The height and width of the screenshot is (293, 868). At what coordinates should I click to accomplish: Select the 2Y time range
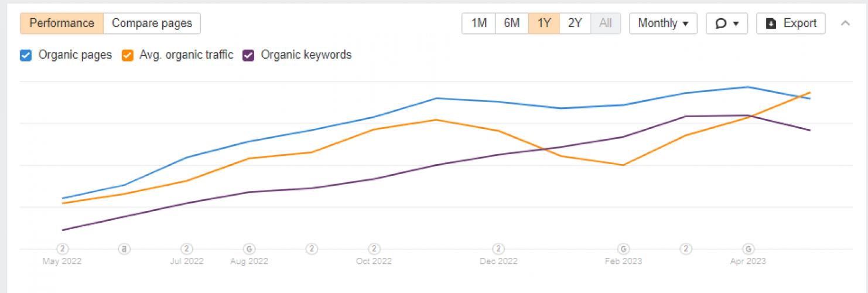click(575, 23)
